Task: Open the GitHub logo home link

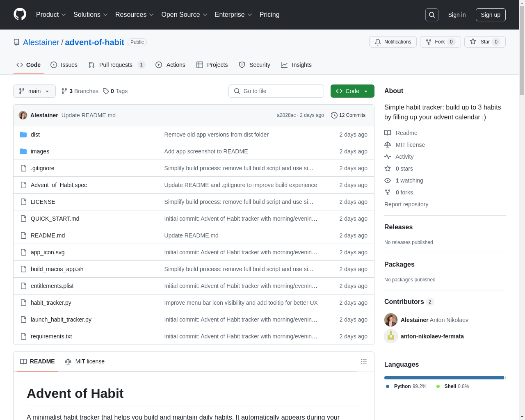Action: [20, 14]
